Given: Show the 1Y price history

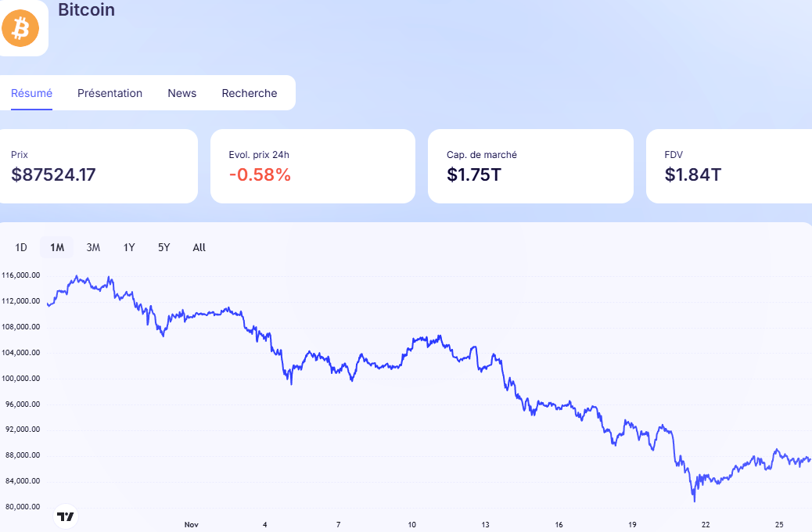Looking at the screenshot, I should (129, 247).
